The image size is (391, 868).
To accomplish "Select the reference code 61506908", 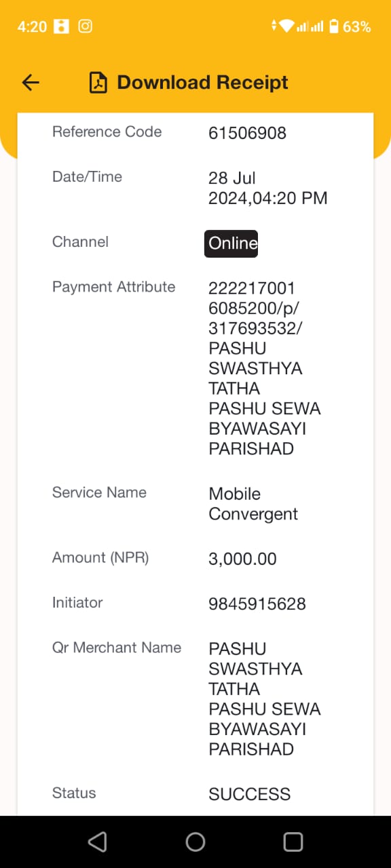I will (x=248, y=133).
